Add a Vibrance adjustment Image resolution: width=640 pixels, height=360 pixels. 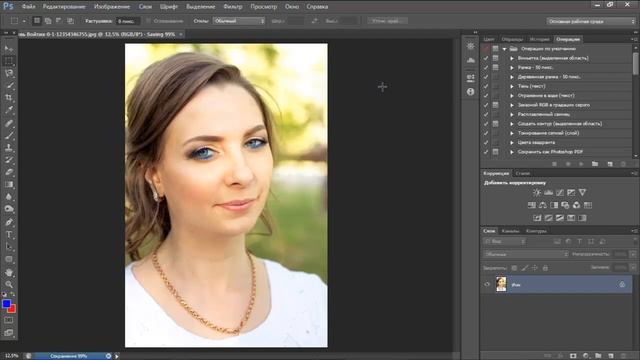[x=582, y=192]
